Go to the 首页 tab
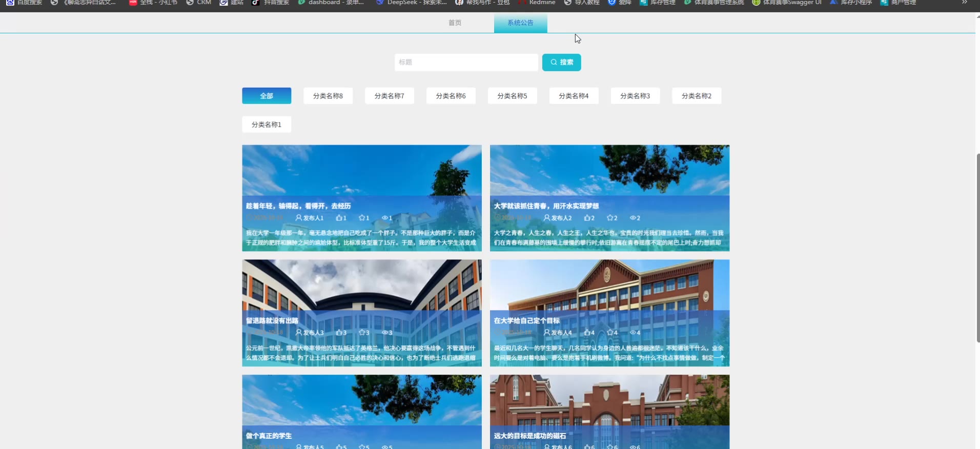 [x=455, y=23]
